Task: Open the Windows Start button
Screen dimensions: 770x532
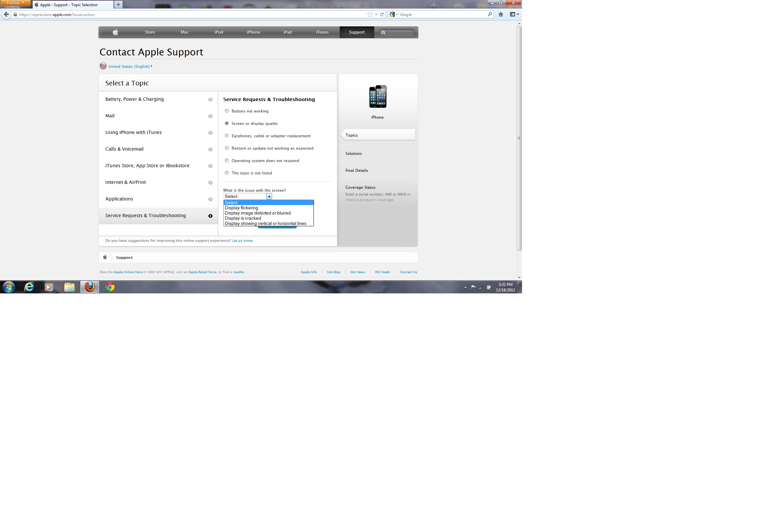Action: (x=9, y=287)
